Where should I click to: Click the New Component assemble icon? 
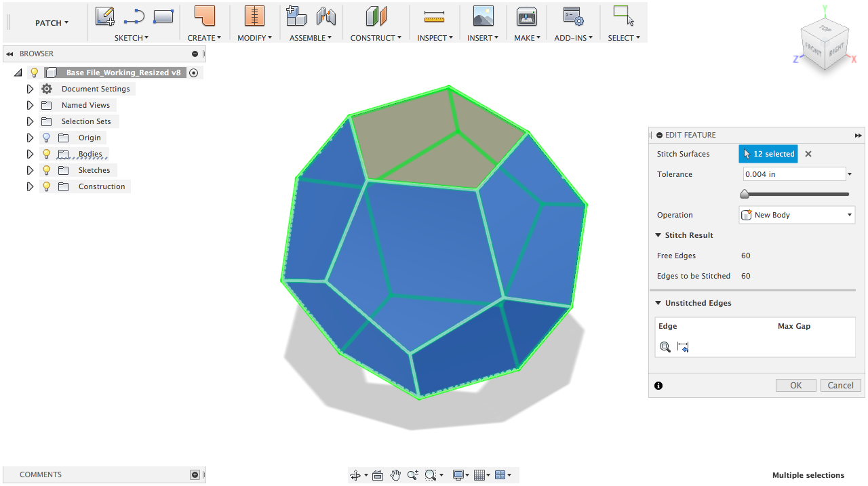click(296, 16)
